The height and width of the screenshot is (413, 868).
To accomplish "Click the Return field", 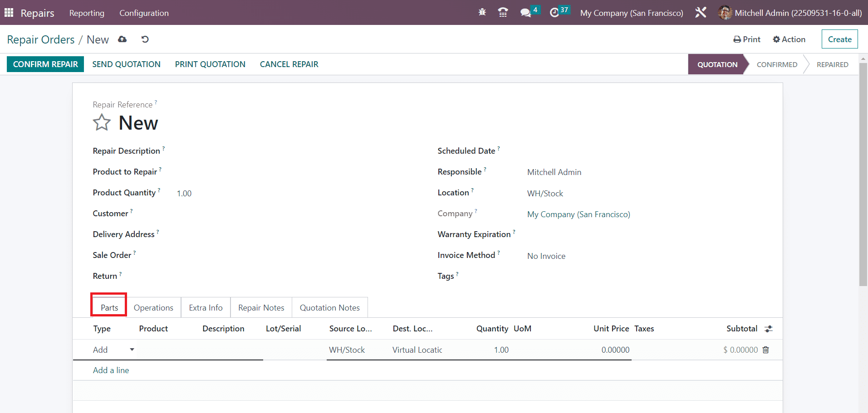I will [297, 277].
